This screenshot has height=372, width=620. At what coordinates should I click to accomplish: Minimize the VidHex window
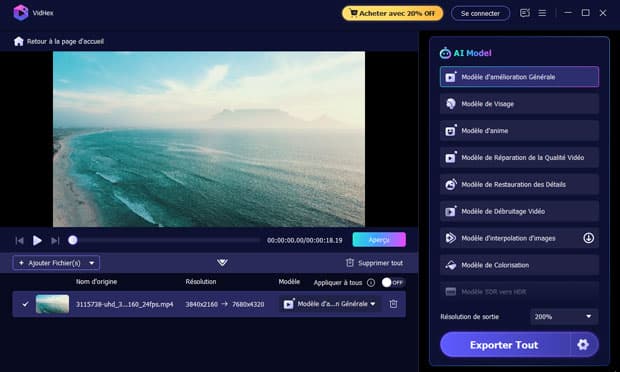[568, 13]
